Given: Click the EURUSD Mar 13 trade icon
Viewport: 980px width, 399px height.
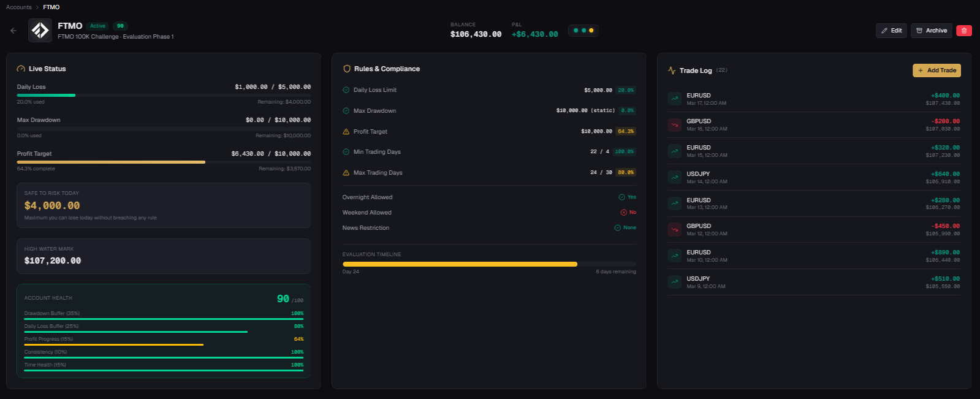Looking at the screenshot, I should [675, 203].
